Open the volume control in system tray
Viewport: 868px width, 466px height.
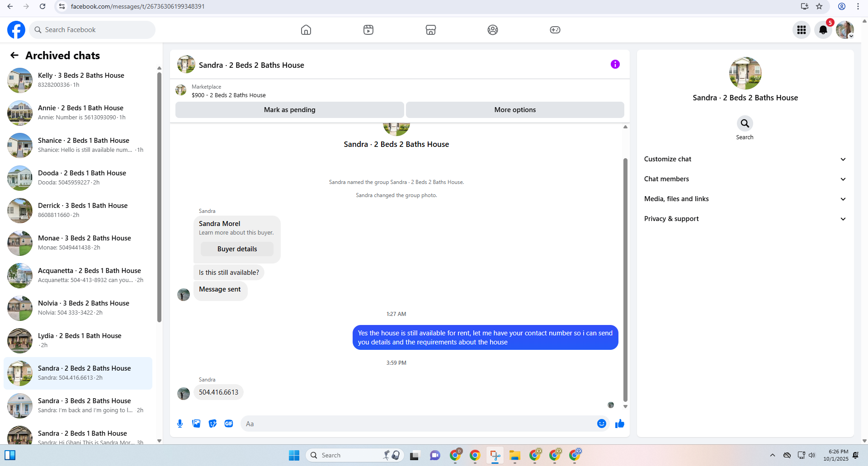[x=812, y=455]
